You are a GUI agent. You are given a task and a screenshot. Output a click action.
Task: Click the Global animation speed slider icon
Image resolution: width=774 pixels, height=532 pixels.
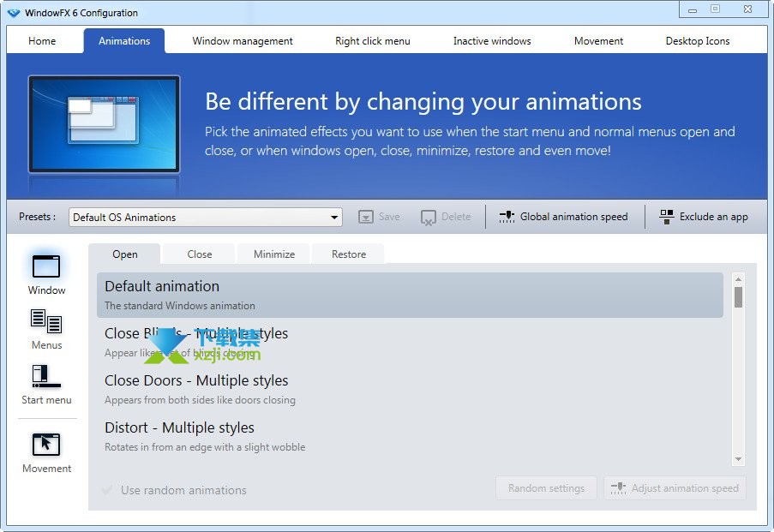[x=507, y=217]
